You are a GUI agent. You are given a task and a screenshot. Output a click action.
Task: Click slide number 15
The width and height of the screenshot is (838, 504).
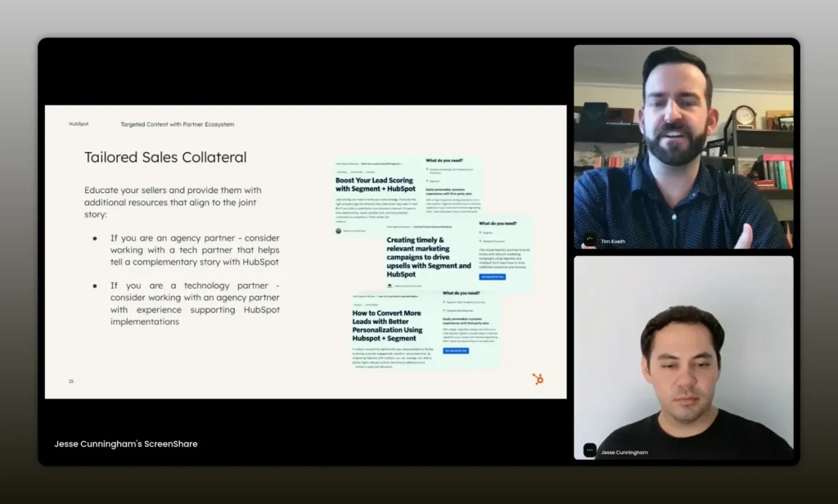coord(71,381)
